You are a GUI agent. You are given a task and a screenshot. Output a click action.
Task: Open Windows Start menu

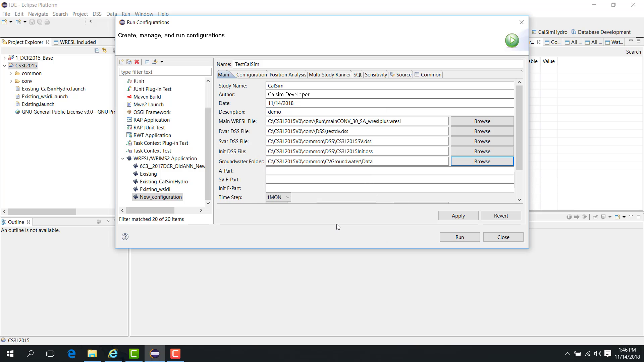pos(10,354)
